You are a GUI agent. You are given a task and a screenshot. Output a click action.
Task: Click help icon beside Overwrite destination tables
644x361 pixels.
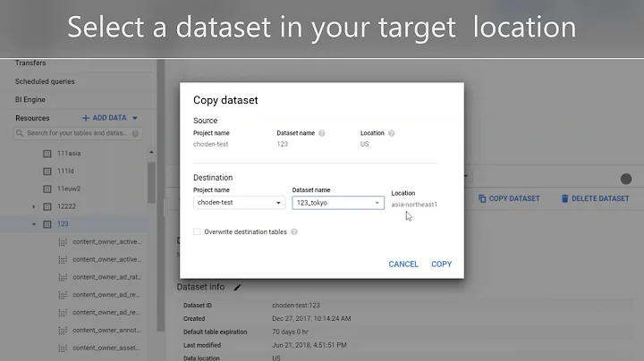pyautogui.click(x=294, y=231)
